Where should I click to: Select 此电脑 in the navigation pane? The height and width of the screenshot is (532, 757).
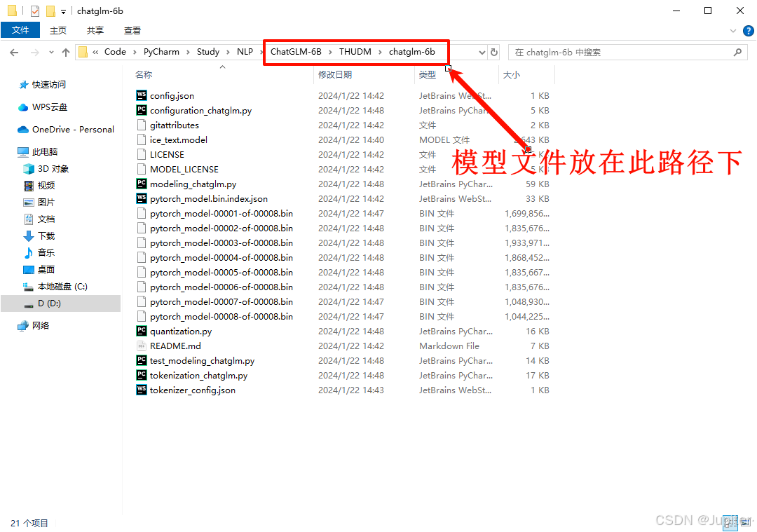[44, 152]
